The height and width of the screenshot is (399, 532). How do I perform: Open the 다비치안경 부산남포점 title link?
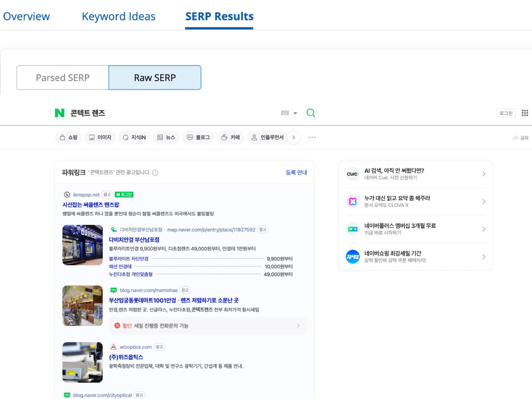(134, 240)
